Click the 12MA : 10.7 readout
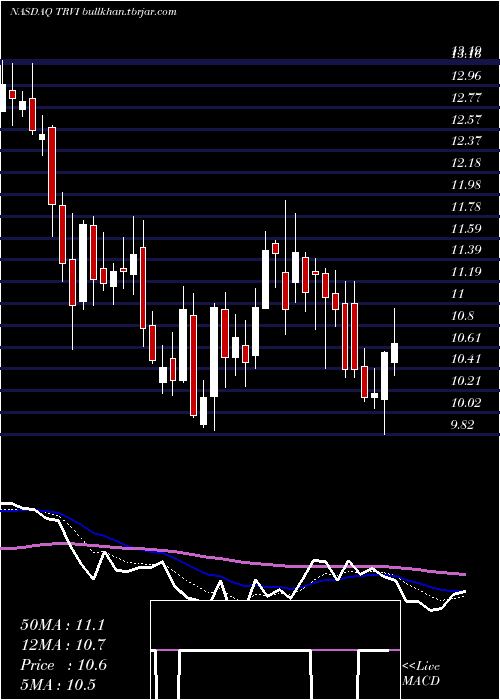 63,645
